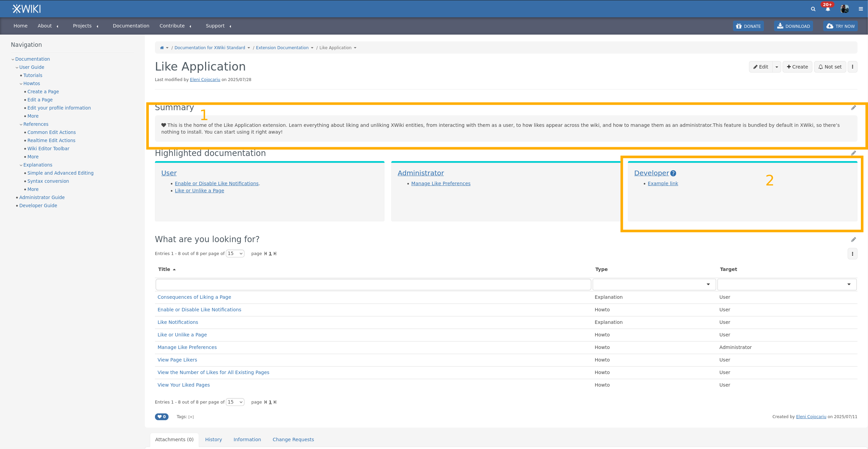Open the search magnifier icon
The height and width of the screenshot is (449, 868).
point(813,9)
